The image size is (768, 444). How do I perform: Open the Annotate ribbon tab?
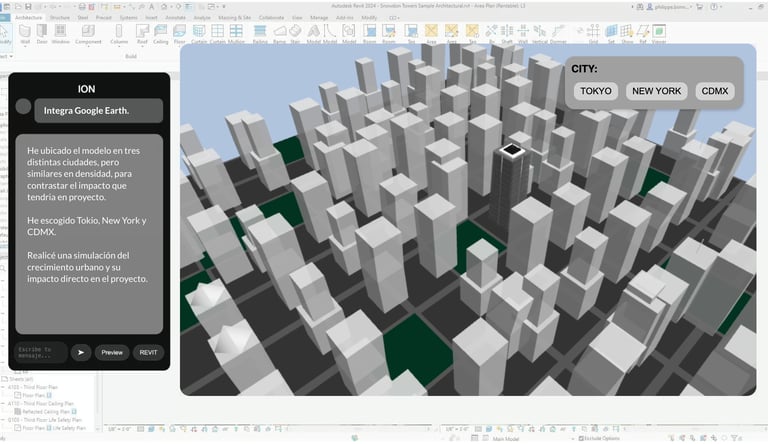175,18
